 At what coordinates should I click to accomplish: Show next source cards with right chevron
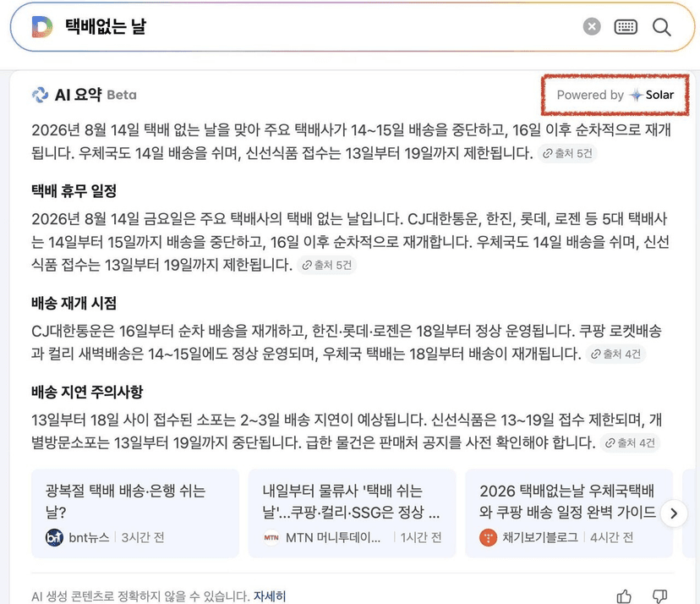point(674,513)
